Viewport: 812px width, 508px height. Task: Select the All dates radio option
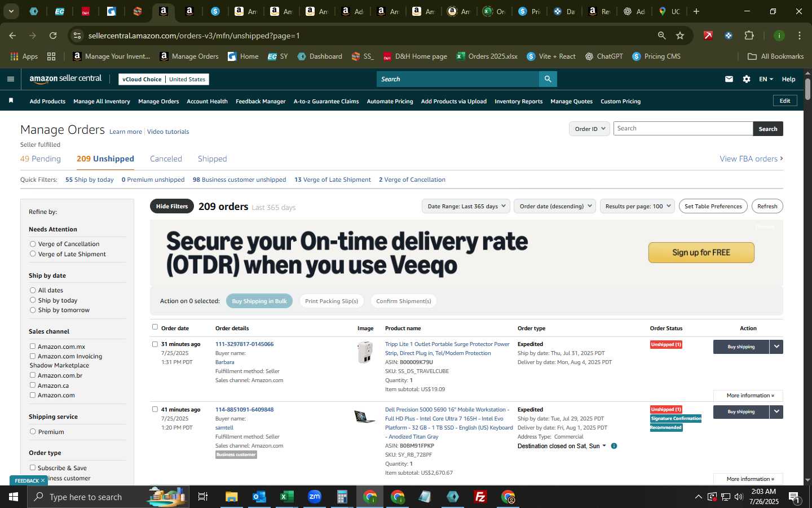pos(33,290)
